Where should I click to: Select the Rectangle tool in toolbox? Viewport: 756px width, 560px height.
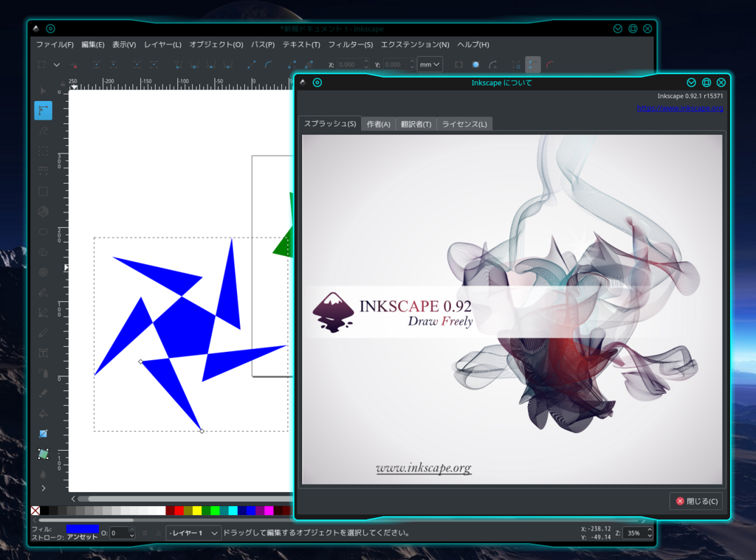43,191
